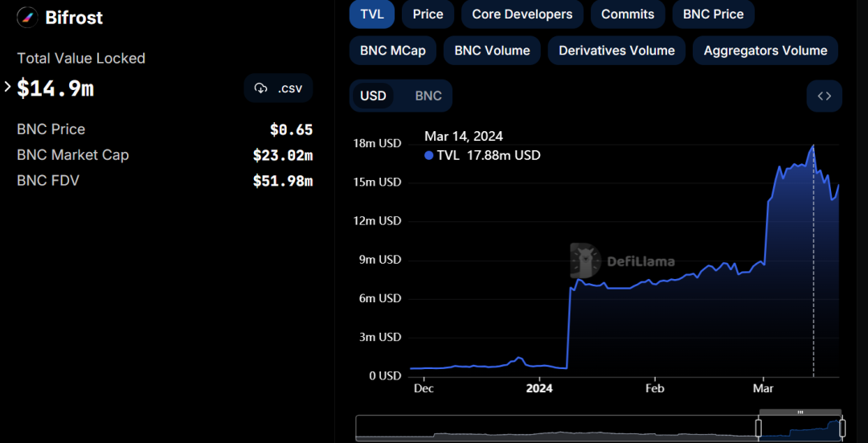Click the Mar 14, 2024 tooltip date
Viewport: 868px width, 443px height.
464,136
